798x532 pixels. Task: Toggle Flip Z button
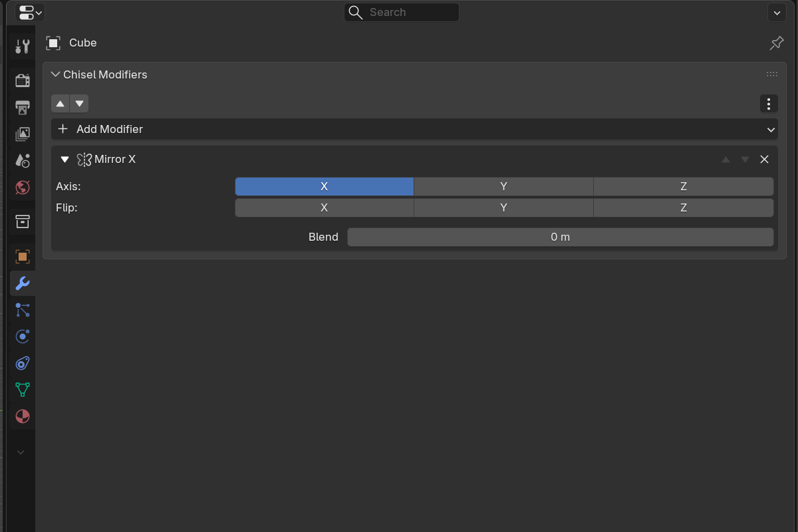(684, 208)
